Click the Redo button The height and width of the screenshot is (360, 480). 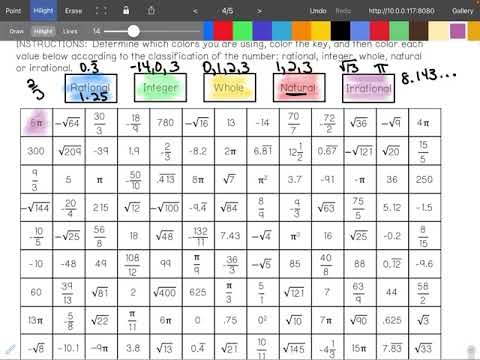[x=343, y=11]
